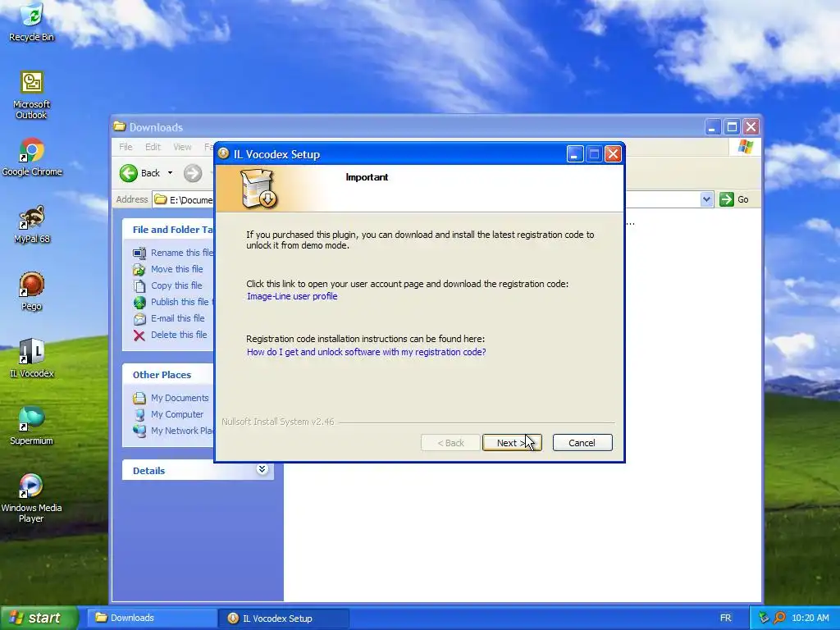Open the View menu in Downloads window
The image size is (840, 630).
click(182, 147)
